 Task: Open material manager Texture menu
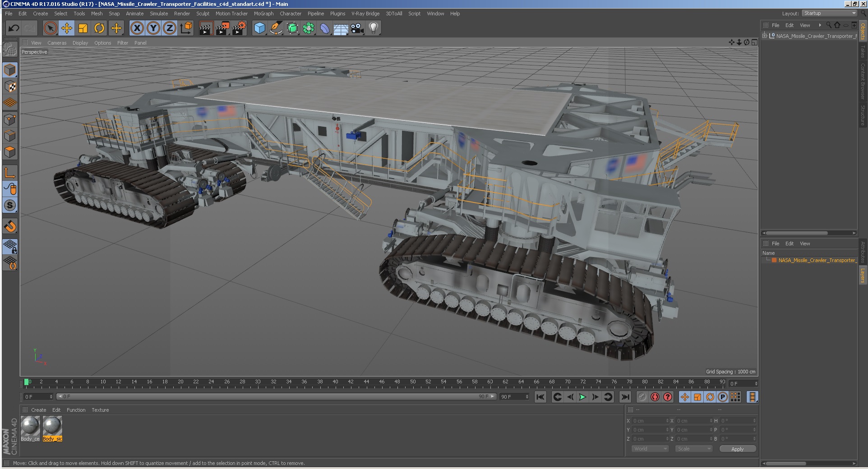point(100,410)
